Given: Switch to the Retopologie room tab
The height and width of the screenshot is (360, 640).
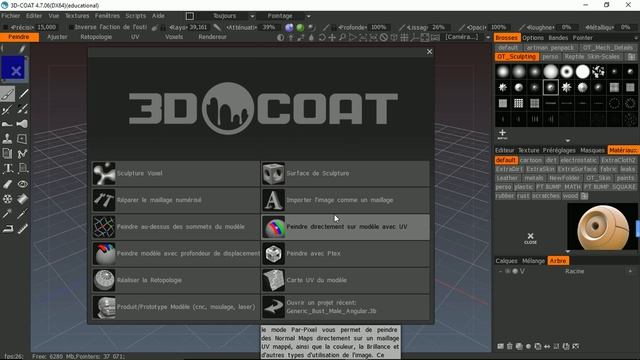Looking at the screenshot, I should (96, 37).
